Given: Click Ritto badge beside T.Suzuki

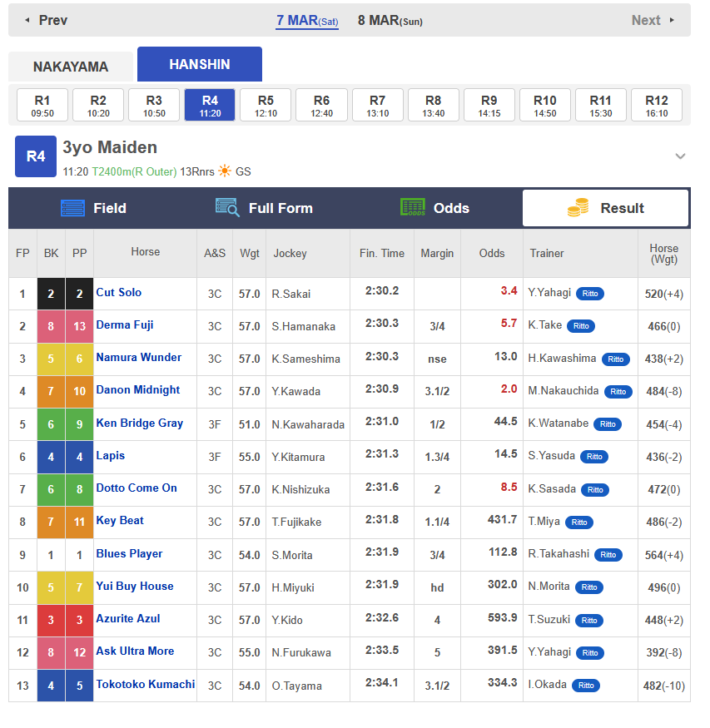Looking at the screenshot, I should [x=589, y=621].
